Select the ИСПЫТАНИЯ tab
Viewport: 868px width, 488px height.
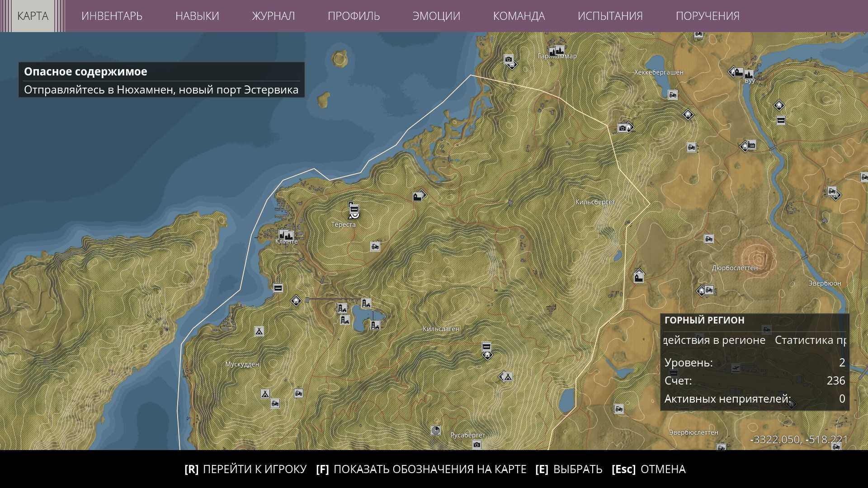tap(610, 16)
